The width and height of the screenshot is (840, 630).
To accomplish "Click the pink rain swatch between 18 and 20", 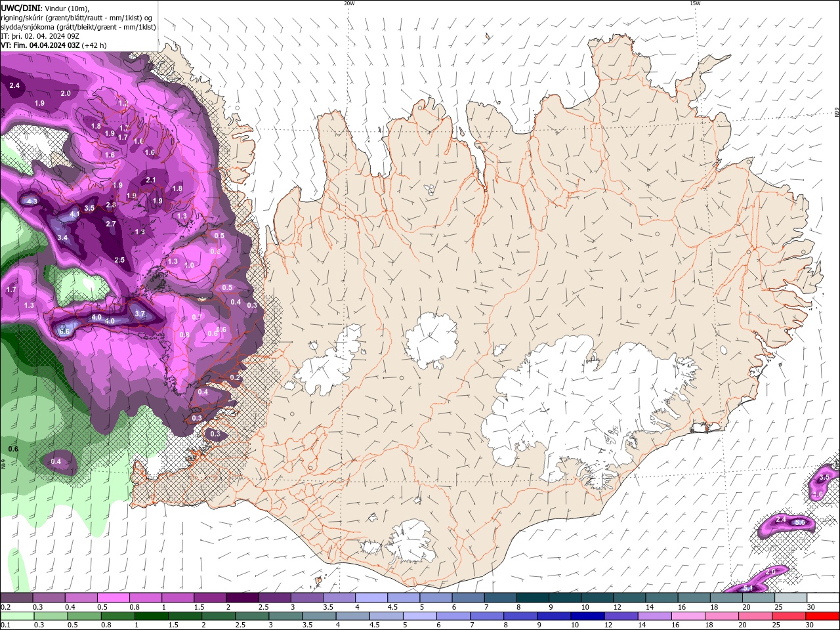I will click(x=721, y=616).
